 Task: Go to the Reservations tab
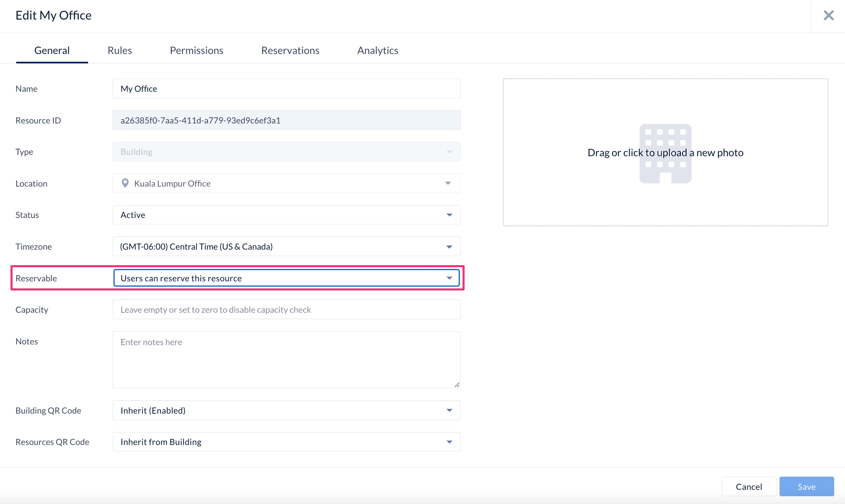pos(290,50)
